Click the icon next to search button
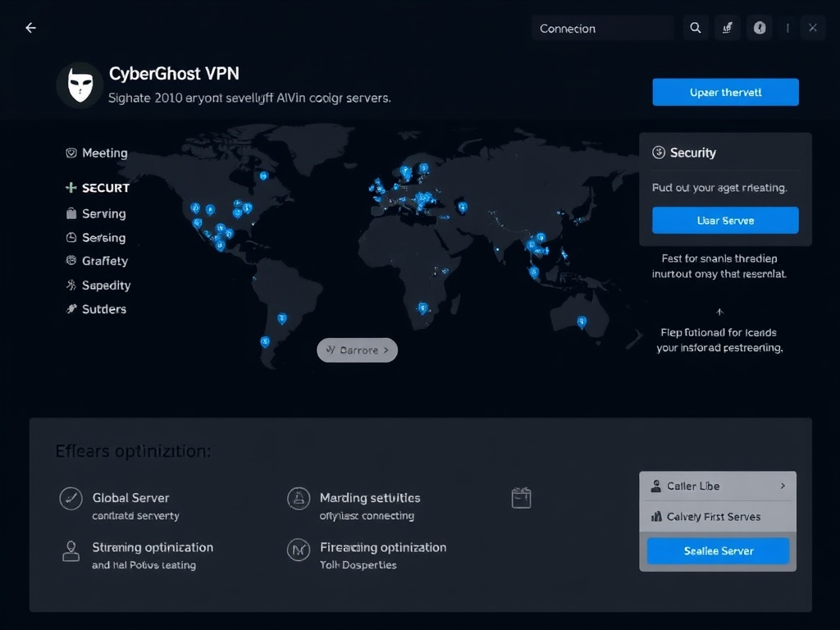Screen dimensions: 840x630 click(x=728, y=28)
